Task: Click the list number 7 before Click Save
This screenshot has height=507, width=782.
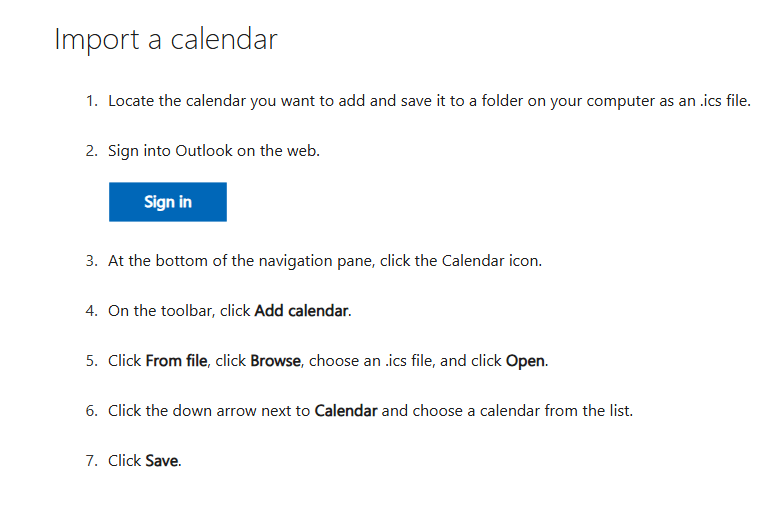Action: 91,461
